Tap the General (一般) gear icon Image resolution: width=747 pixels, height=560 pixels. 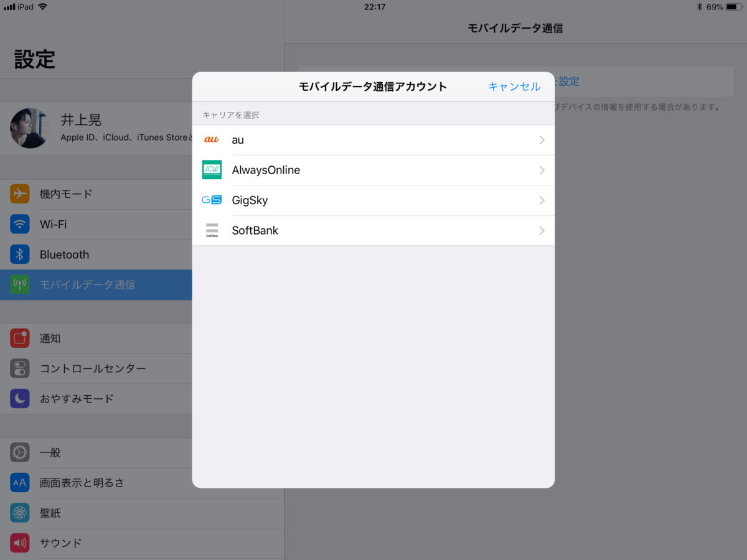(x=20, y=452)
